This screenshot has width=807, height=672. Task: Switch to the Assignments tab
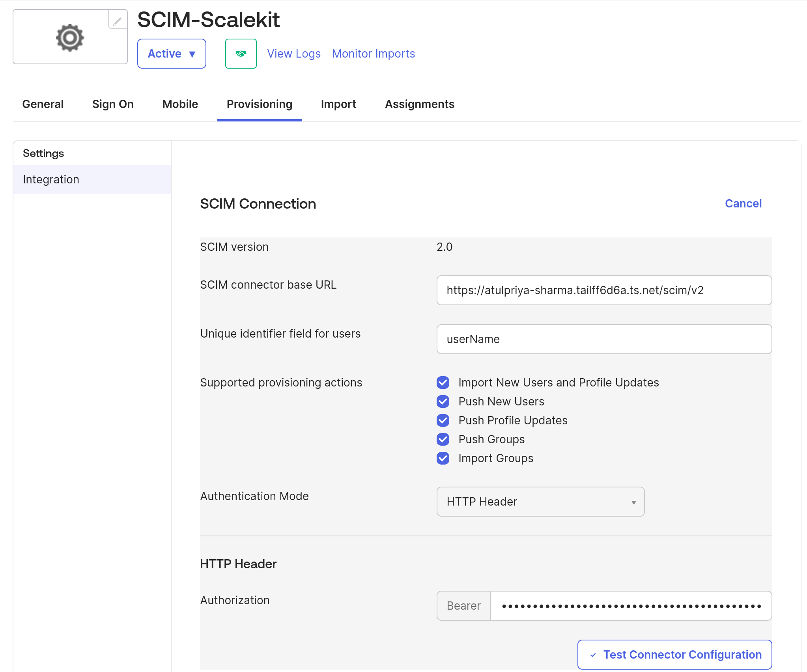pyautogui.click(x=420, y=104)
